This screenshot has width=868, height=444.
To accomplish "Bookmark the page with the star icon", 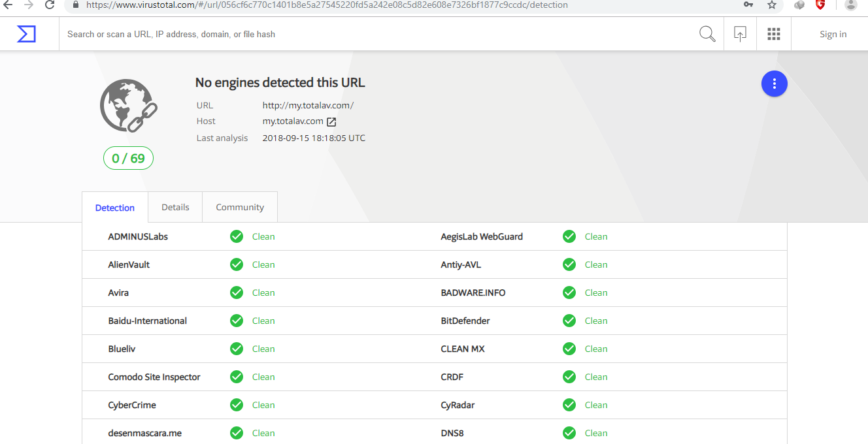I will (x=772, y=5).
